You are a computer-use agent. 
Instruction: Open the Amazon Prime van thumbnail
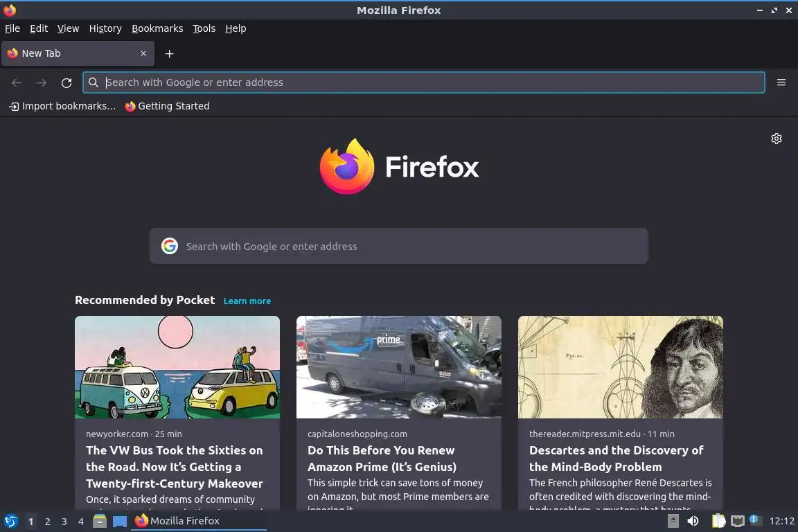point(399,367)
